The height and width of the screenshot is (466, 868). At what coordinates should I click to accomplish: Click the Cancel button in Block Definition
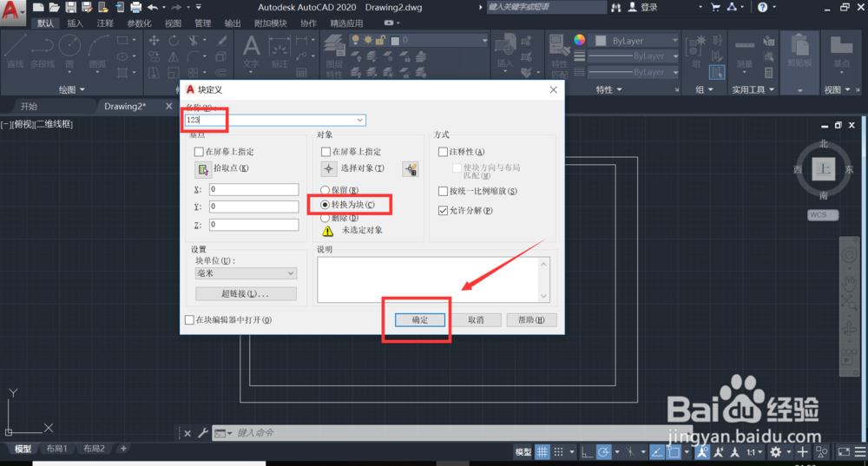476,320
